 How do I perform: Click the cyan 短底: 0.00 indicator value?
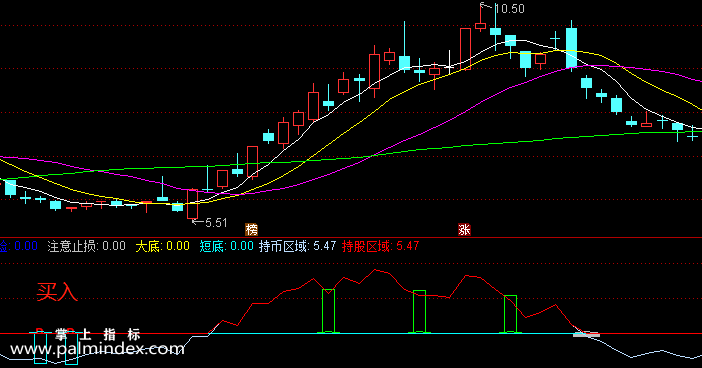(x=227, y=246)
